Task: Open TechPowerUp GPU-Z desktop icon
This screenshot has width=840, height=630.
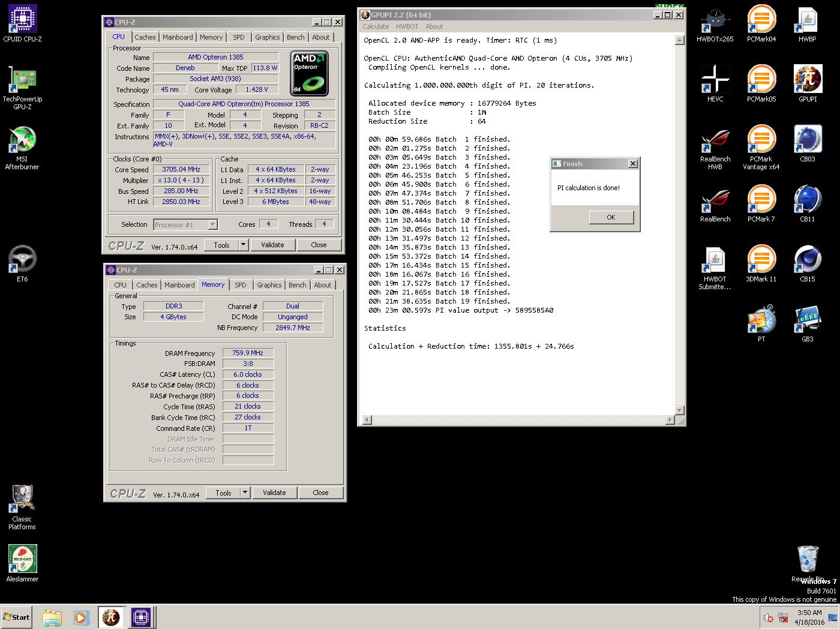Action: point(22,88)
